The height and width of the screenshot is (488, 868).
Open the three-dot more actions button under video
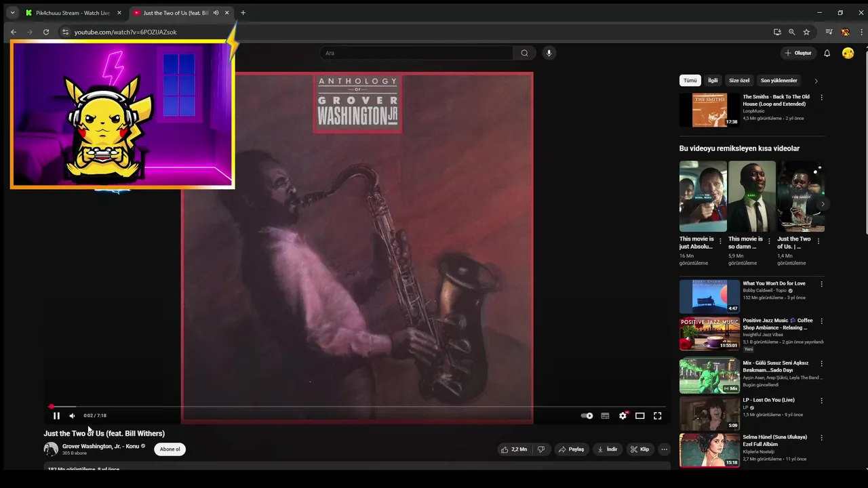point(665,449)
